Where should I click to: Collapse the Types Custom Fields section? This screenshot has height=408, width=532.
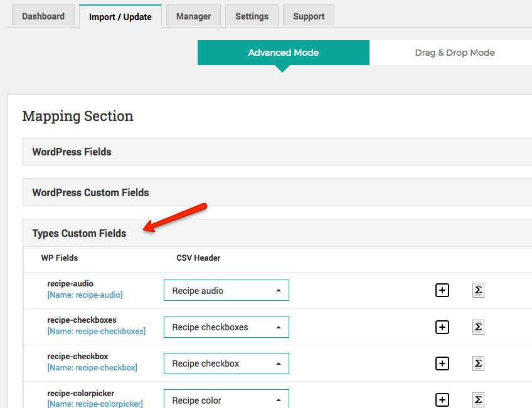(x=277, y=233)
